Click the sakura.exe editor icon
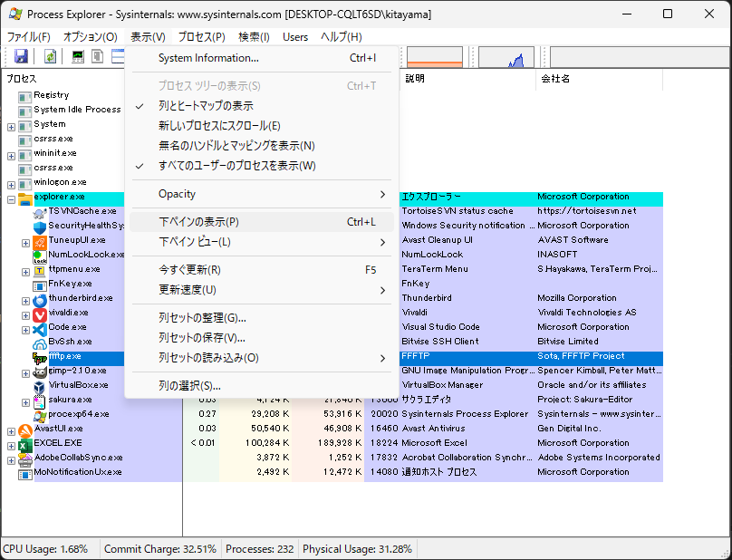 point(40,401)
